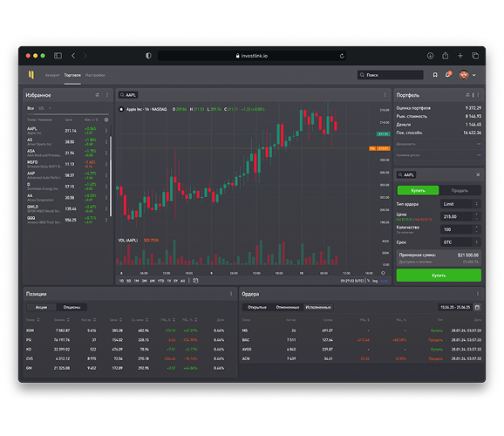Go back with the Safari back arrow

click(73, 56)
